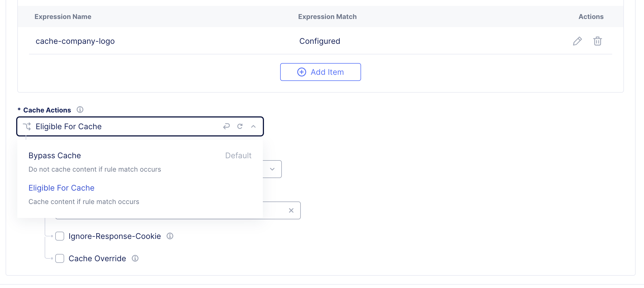Open Cache Actions info tooltip
644x288 pixels.
(x=80, y=110)
